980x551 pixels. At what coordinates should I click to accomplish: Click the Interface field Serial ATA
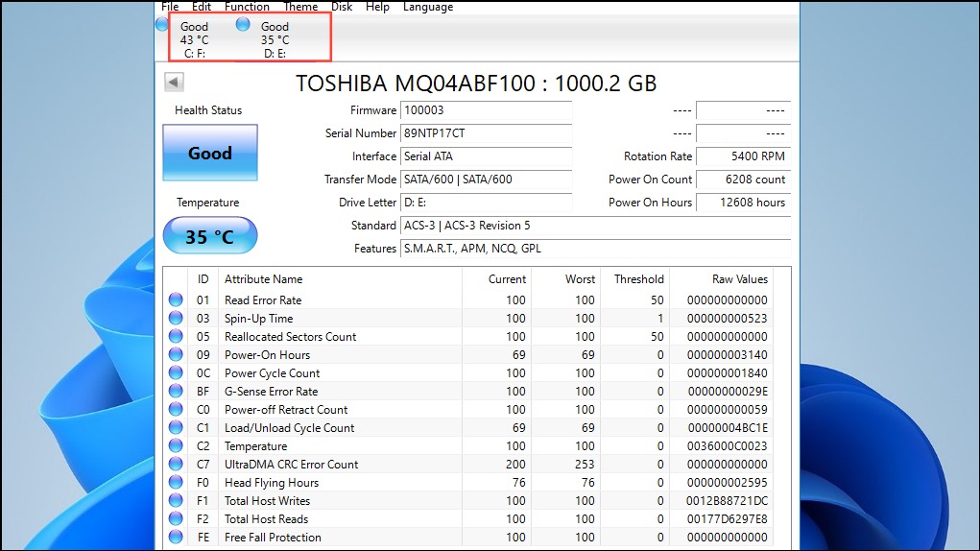click(x=487, y=156)
